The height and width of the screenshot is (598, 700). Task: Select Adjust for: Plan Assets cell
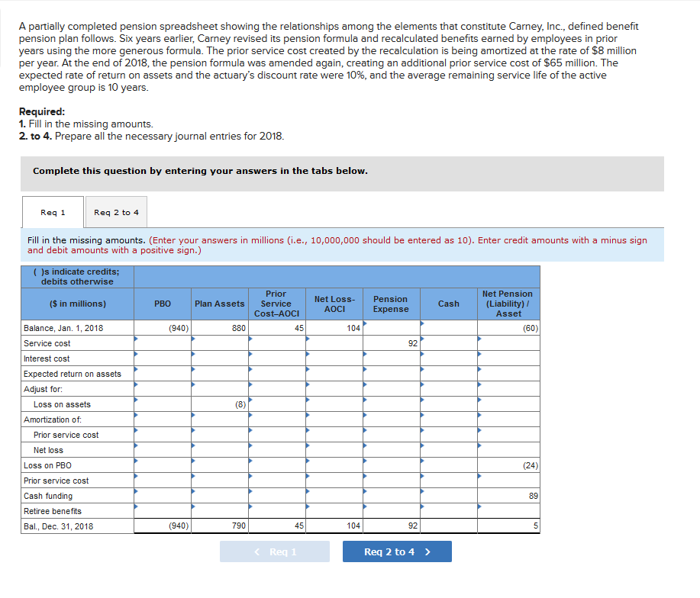click(220, 389)
